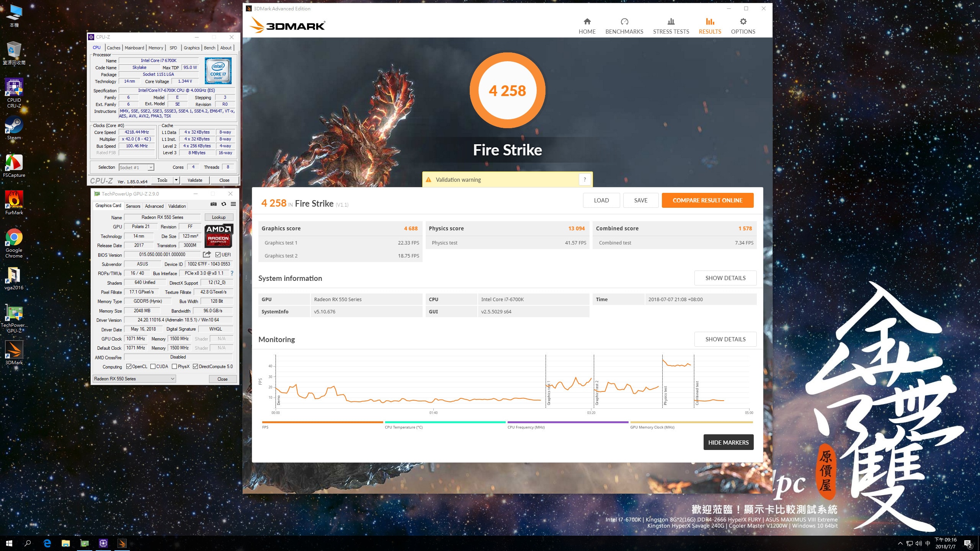Click the GPU-Z screenshot camera icon
980x551 pixels.
point(214,204)
